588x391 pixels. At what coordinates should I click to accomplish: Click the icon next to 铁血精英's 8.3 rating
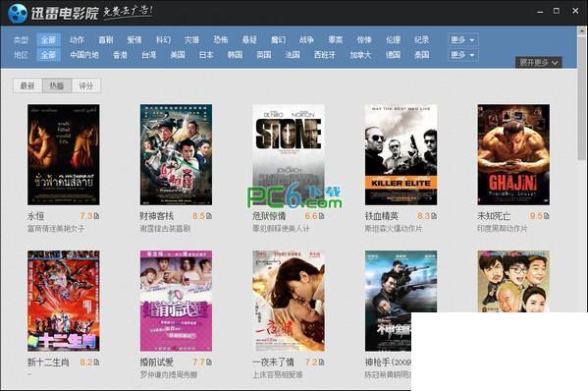click(434, 216)
